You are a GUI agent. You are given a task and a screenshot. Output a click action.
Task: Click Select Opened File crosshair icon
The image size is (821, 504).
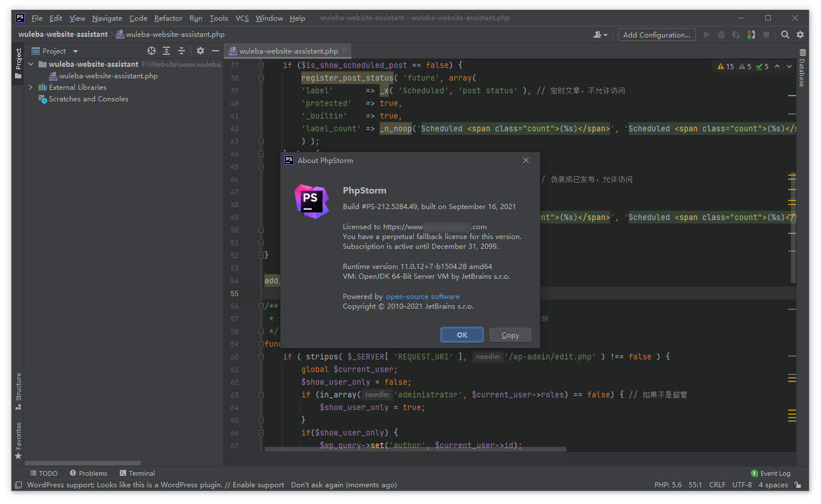pyautogui.click(x=152, y=51)
